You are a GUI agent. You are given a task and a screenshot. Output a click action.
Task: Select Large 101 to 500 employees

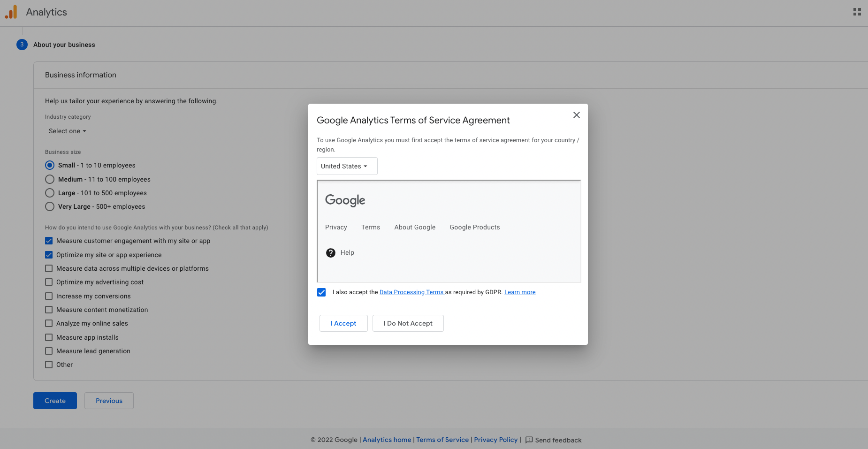pyautogui.click(x=50, y=193)
